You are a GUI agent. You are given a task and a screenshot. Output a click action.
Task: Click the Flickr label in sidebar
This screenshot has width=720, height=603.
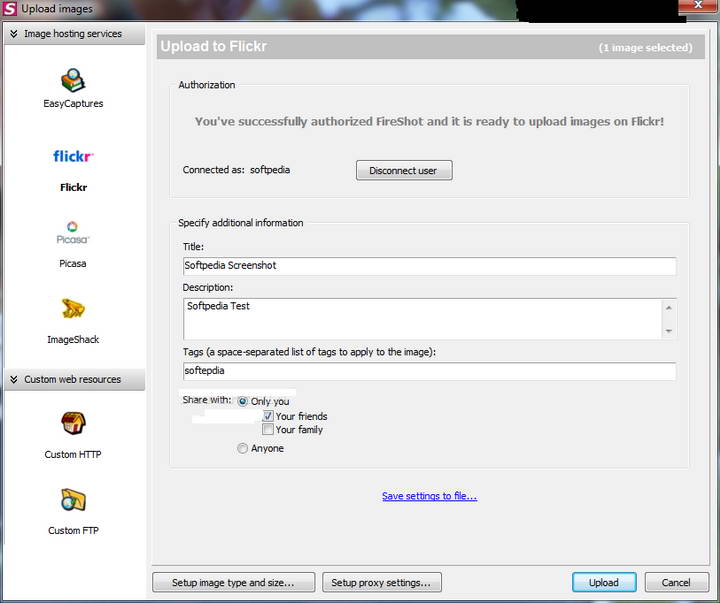pos(73,187)
